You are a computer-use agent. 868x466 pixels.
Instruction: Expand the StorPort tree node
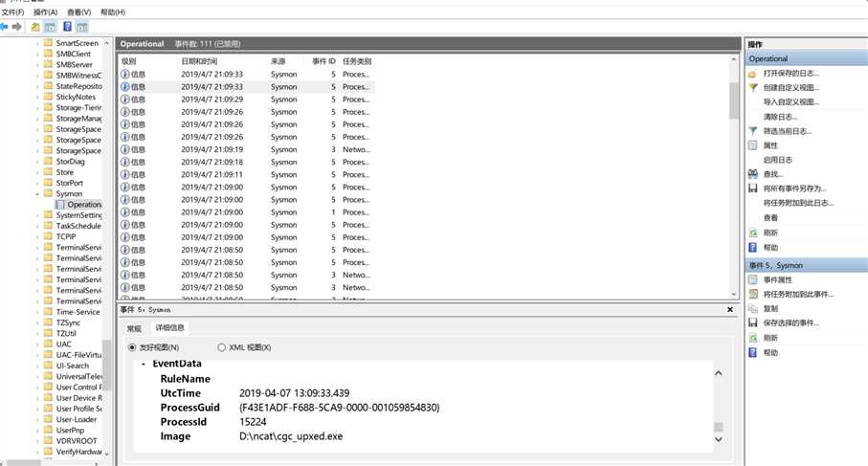pos(37,183)
